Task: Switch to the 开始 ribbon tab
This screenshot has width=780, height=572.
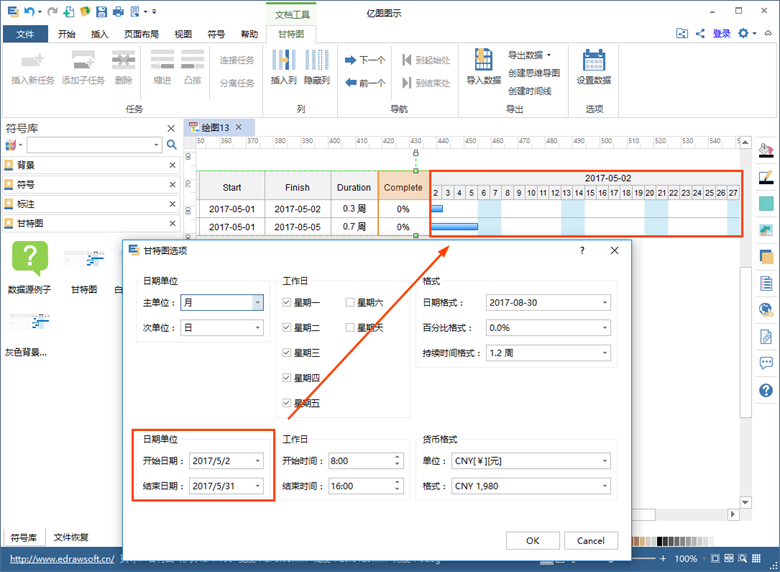Action: (67, 34)
